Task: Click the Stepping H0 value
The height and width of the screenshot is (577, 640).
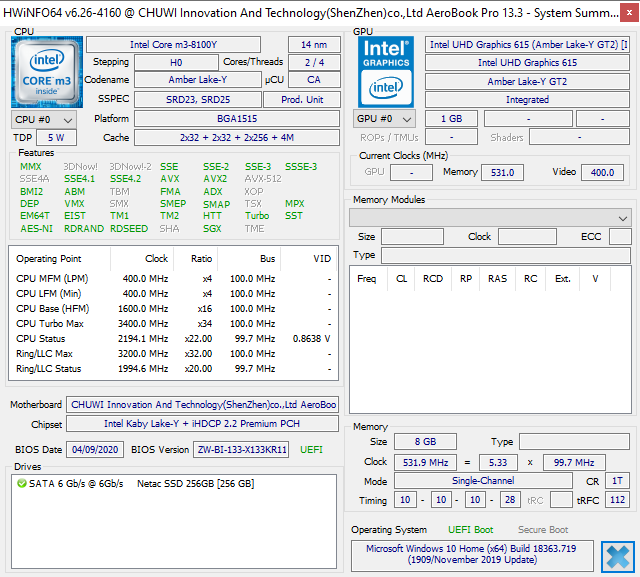Action: (176, 62)
